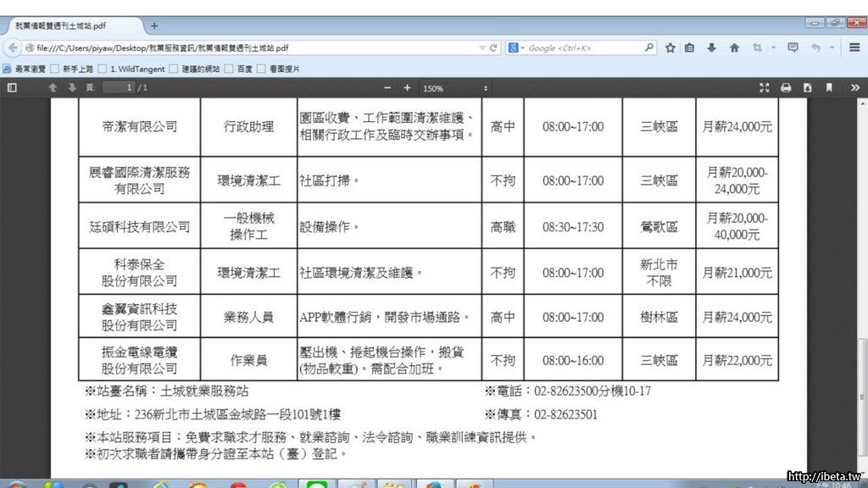Image resolution: width=868 pixels, height=488 pixels.
Task: Go to previous PDF page
Action: [53, 87]
